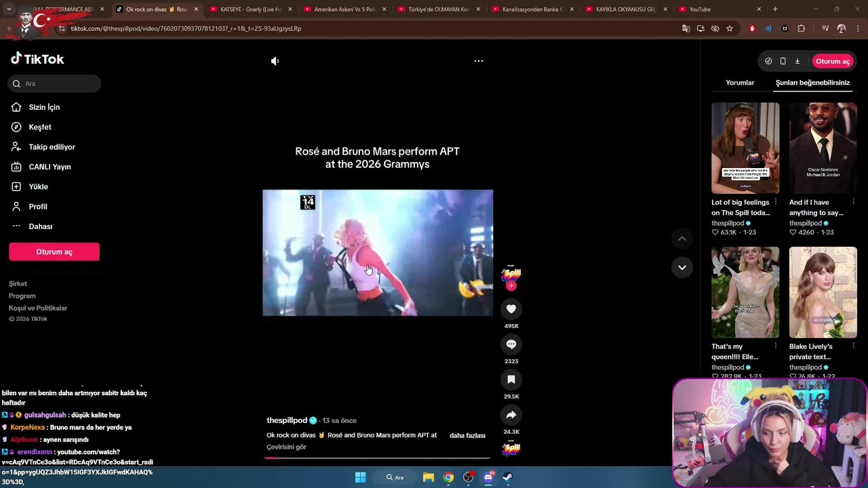This screenshot has height=488, width=868.
Task: Open the Tampermonkey-style black extension icon
Action: (785, 28)
